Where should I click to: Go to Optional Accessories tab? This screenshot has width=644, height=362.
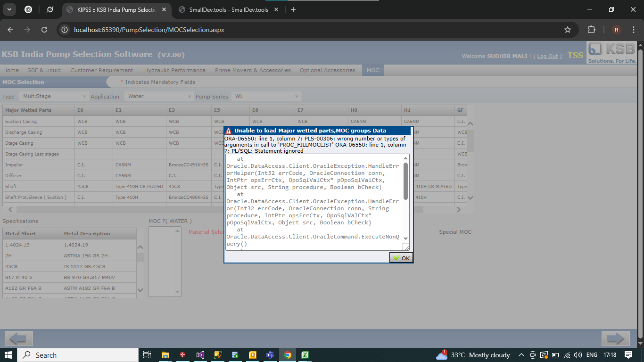click(328, 70)
